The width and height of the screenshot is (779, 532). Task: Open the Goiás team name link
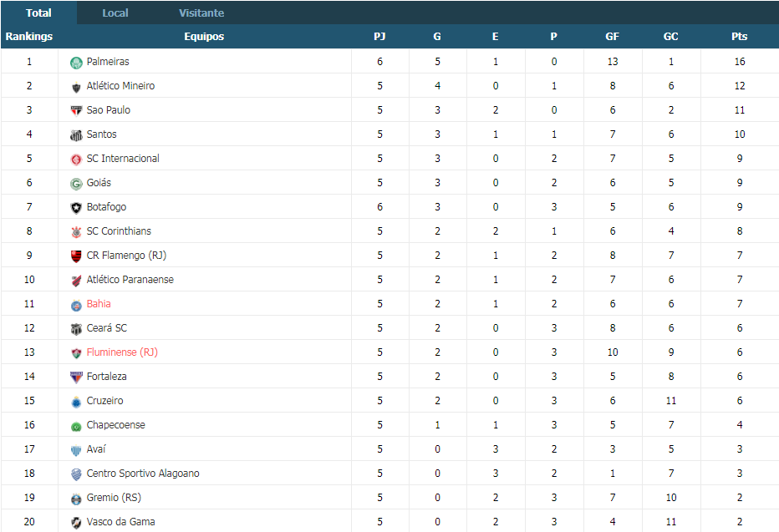coord(99,183)
